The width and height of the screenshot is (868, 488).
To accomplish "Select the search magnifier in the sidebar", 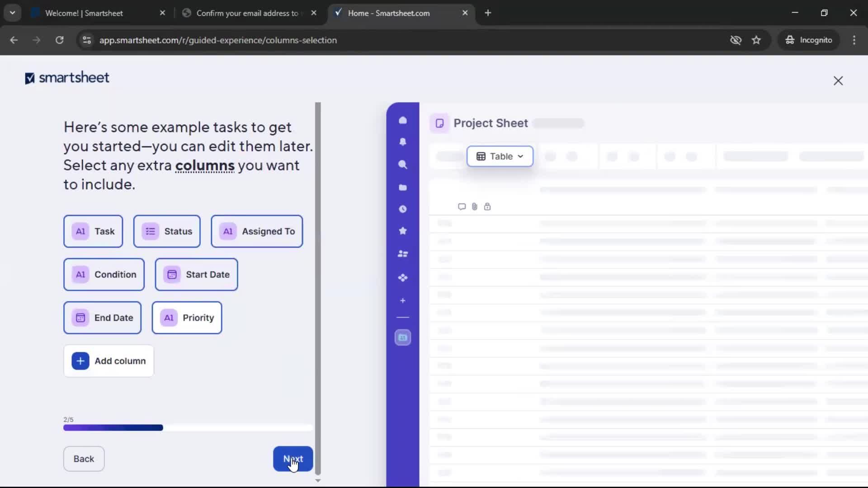I will (x=403, y=165).
